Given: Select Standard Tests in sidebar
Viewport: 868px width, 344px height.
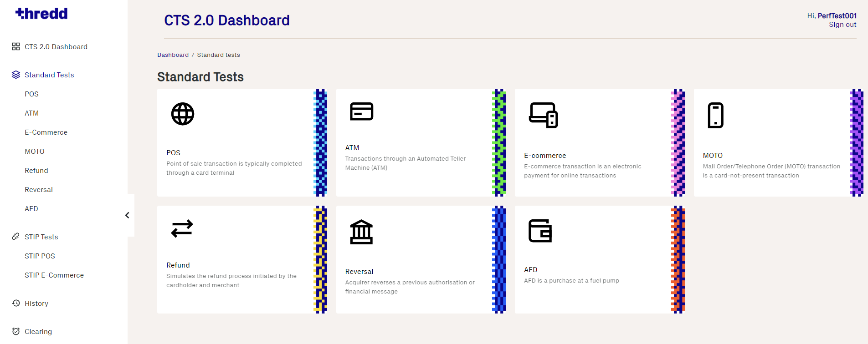Looking at the screenshot, I should 49,75.
